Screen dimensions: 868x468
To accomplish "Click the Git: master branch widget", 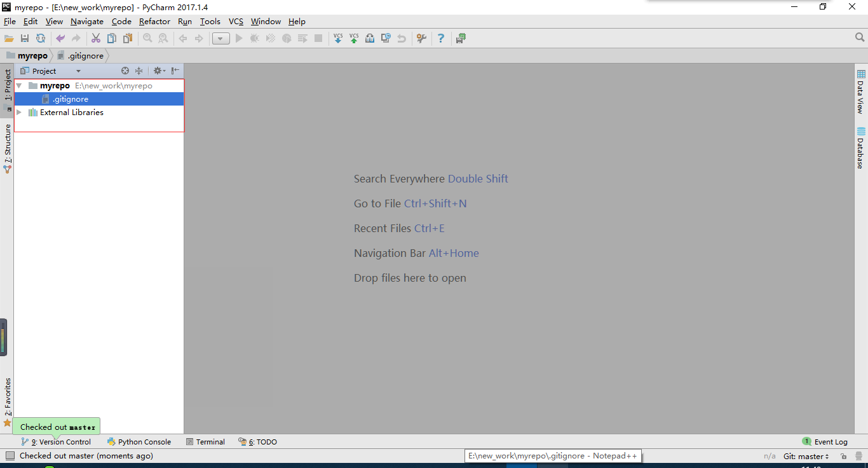I will point(806,456).
